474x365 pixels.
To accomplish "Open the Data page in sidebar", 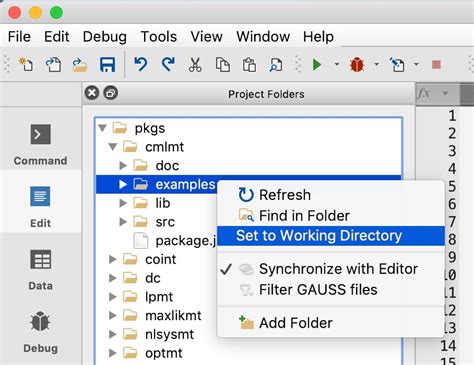I will (x=40, y=270).
